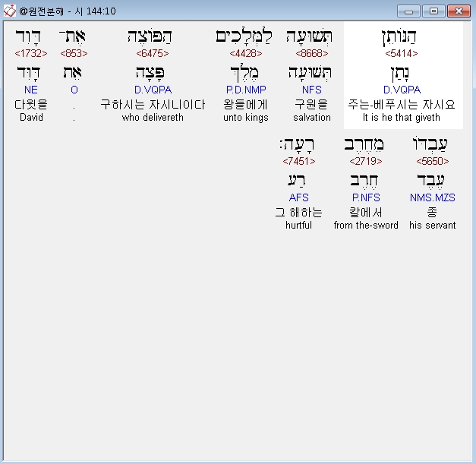The image size is (476, 464).
Task: Select the gloss 'from the-sword'
Action: click(366, 225)
